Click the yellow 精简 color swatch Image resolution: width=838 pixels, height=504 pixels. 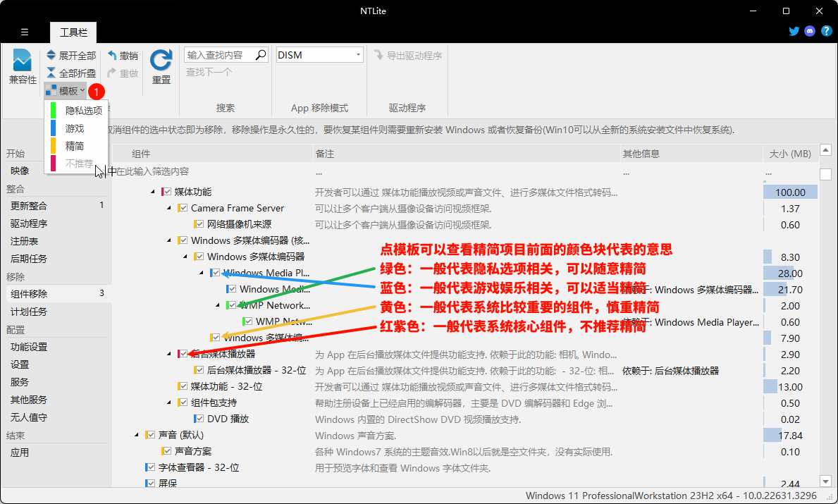tap(53, 146)
